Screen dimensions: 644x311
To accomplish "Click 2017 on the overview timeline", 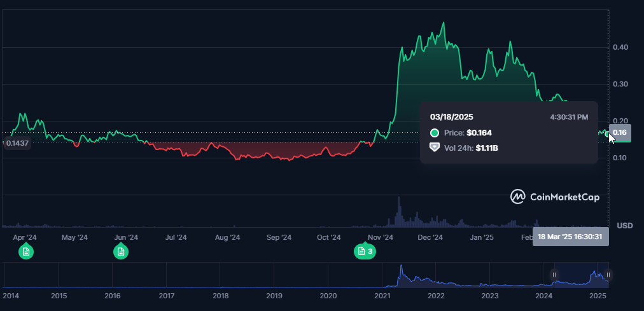I will point(166,296).
